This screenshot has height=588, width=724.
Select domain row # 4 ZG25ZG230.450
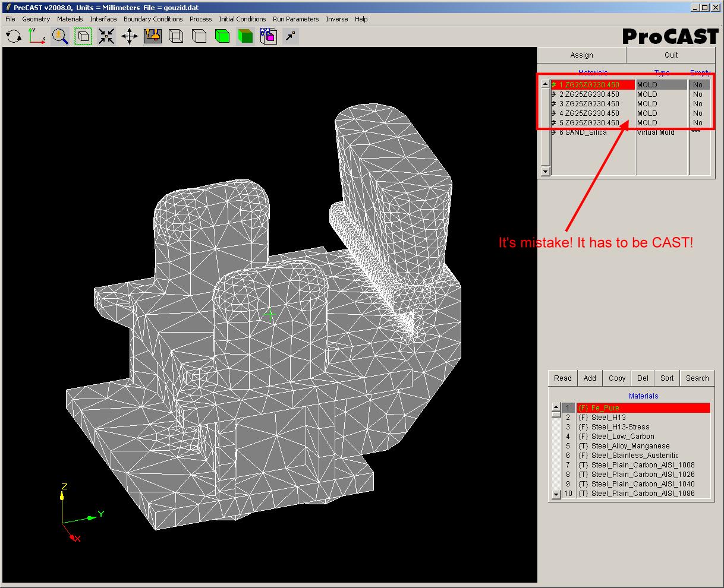593,113
